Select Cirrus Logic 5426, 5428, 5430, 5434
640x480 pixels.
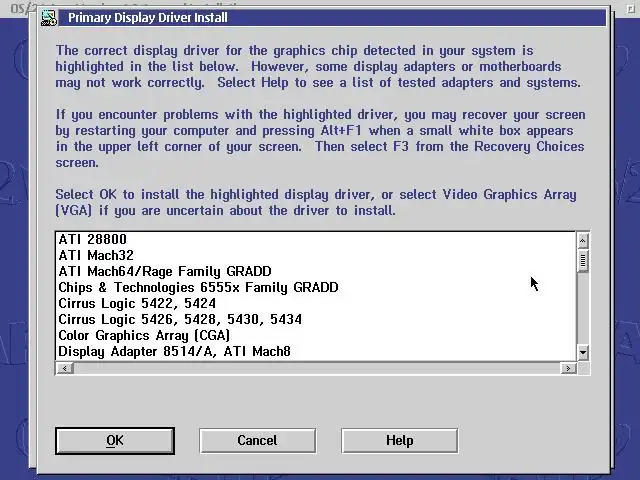tap(315, 319)
